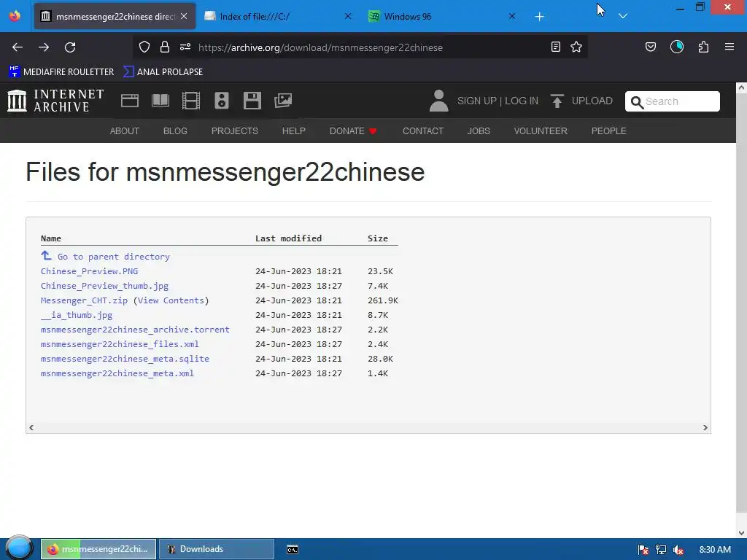Click the Internet Archive logo
Image resolution: width=747 pixels, height=560 pixels.
pos(55,101)
